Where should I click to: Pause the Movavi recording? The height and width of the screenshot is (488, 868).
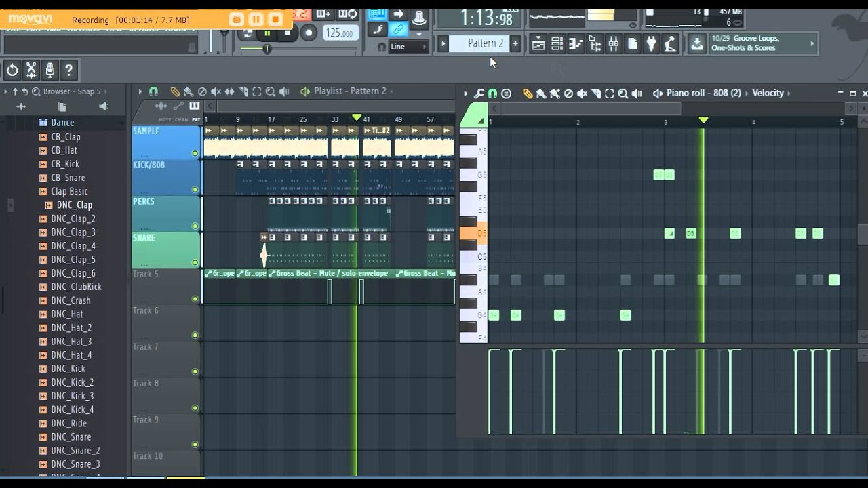point(256,20)
